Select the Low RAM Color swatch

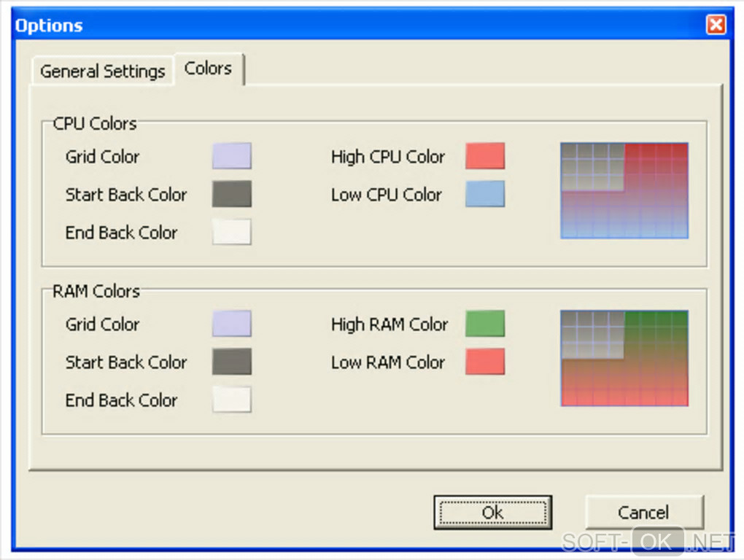485,362
